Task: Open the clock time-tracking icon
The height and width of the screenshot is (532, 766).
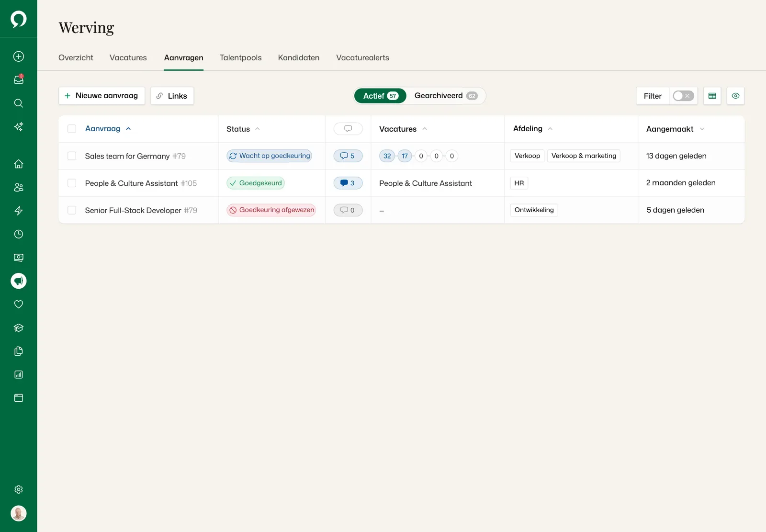Action: click(19, 234)
